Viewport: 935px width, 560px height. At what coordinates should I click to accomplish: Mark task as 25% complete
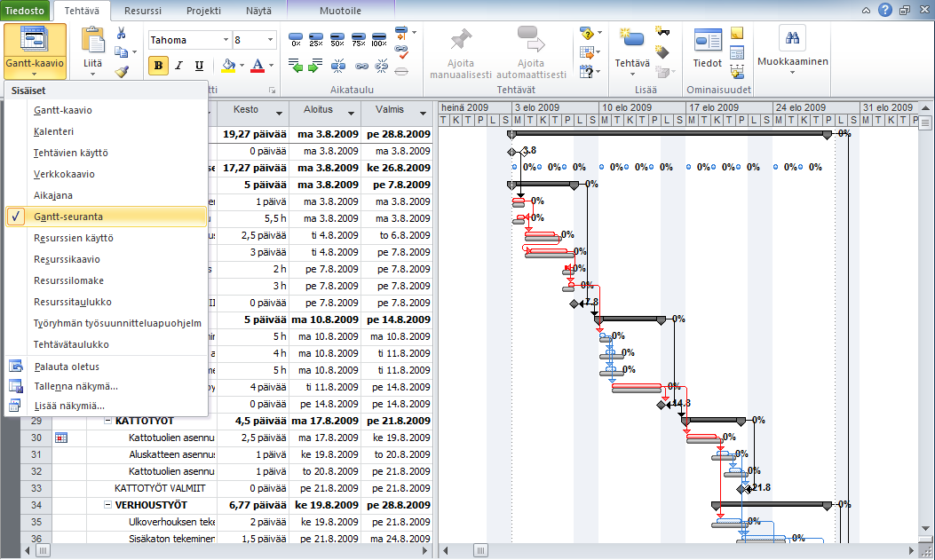coord(316,40)
